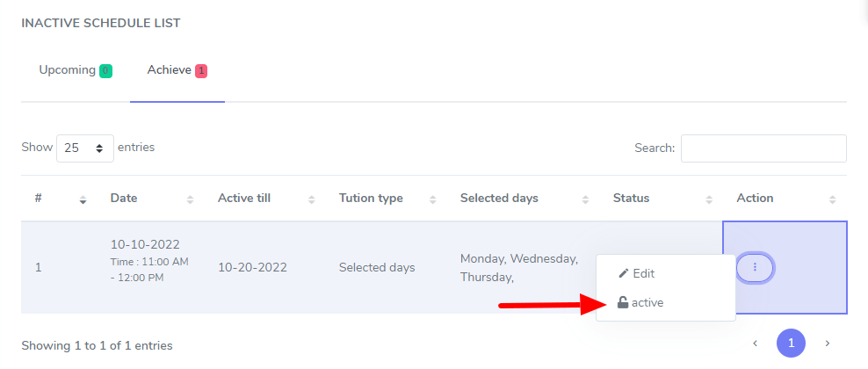Viewport: 868px width, 369px height.
Task: Sort by Tution type column arrows
Action: click(432, 199)
